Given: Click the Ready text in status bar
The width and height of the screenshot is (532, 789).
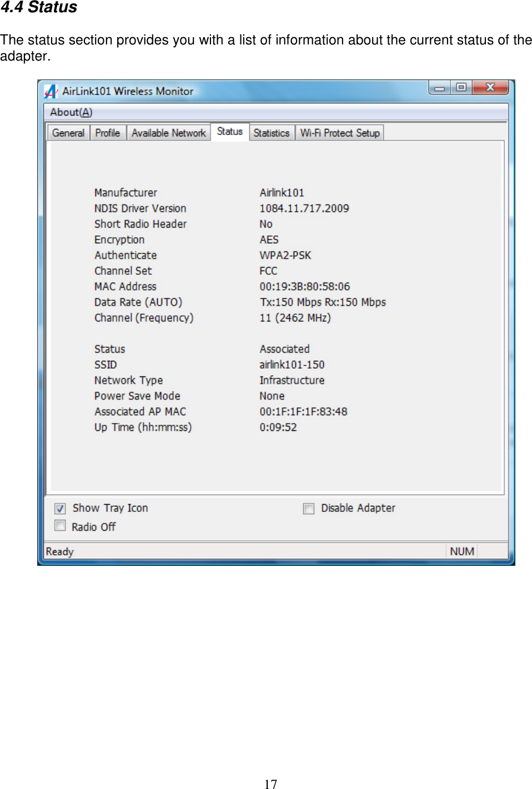Looking at the screenshot, I should (60, 551).
